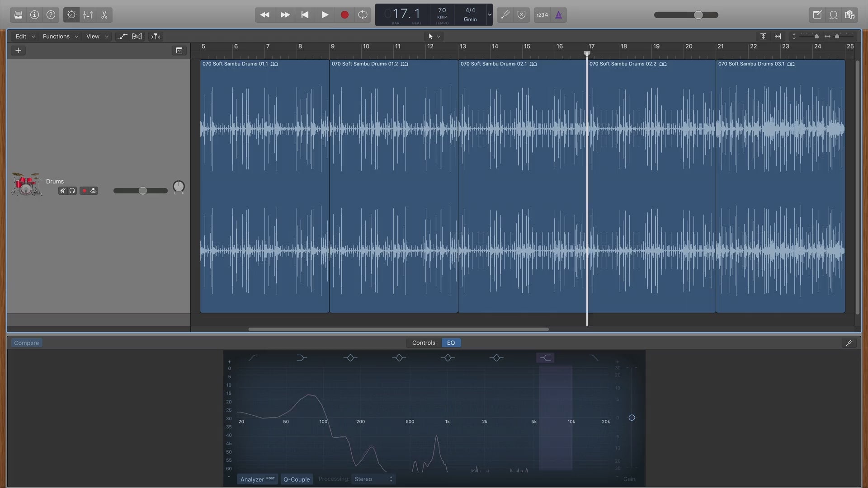
Task: Open the Help question mark button
Action: (x=51, y=15)
